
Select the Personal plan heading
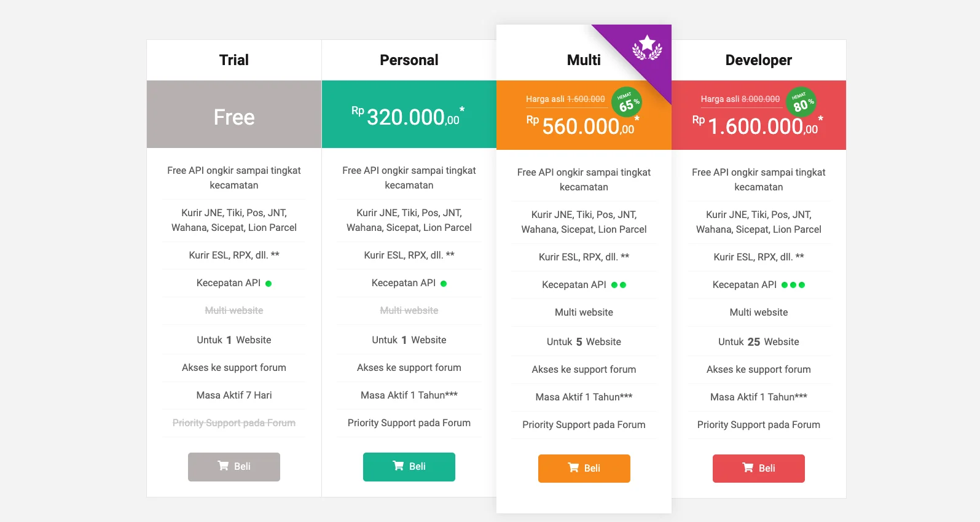(409, 60)
